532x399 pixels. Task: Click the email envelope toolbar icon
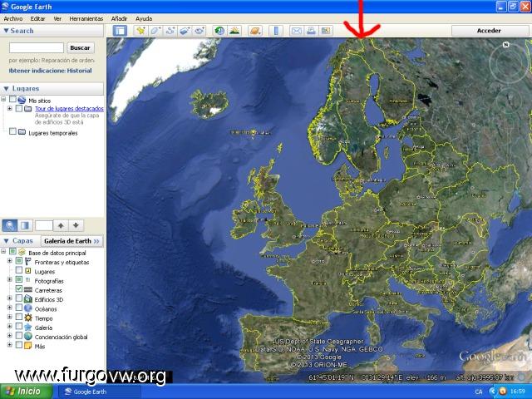click(297, 31)
